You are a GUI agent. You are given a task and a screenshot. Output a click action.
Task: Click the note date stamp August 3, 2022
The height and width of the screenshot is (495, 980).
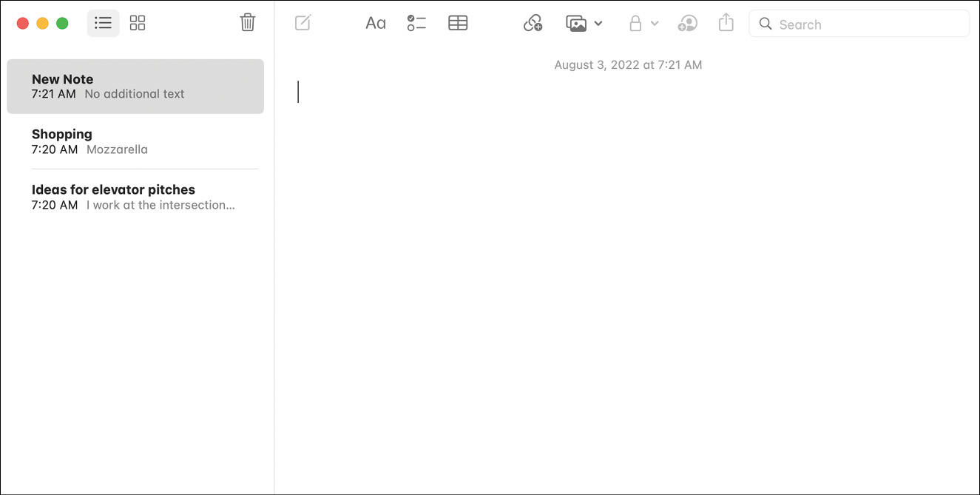click(x=628, y=64)
